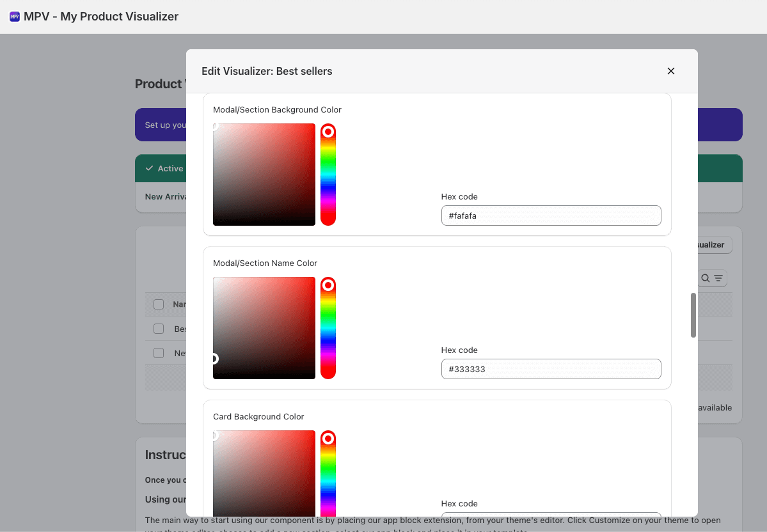The image size is (767, 532).
Task: Toggle the select-all checkbox in table header
Action: click(159, 304)
